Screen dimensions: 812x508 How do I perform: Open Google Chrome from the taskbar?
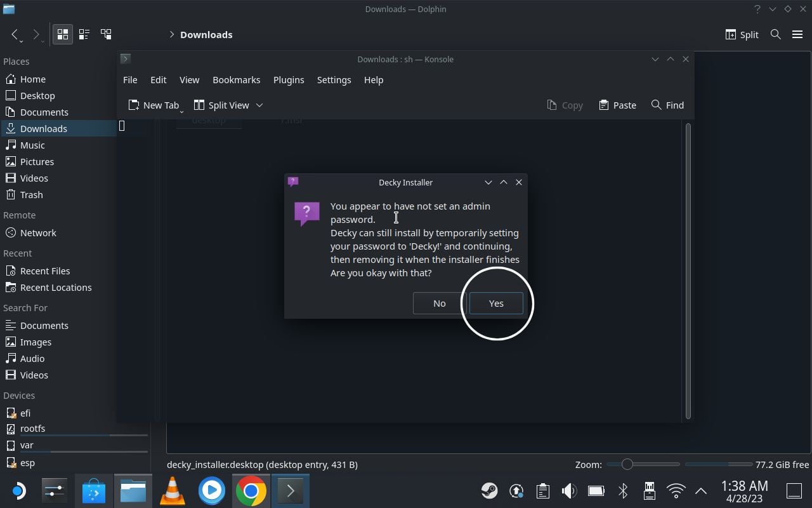(251, 491)
